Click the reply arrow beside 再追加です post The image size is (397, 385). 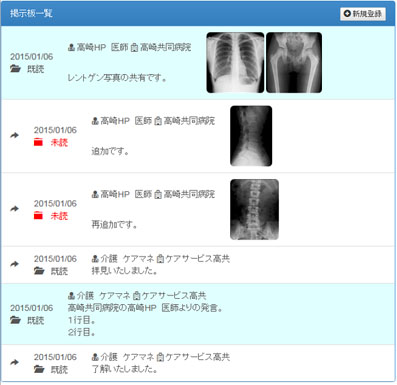(x=14, y=209)
